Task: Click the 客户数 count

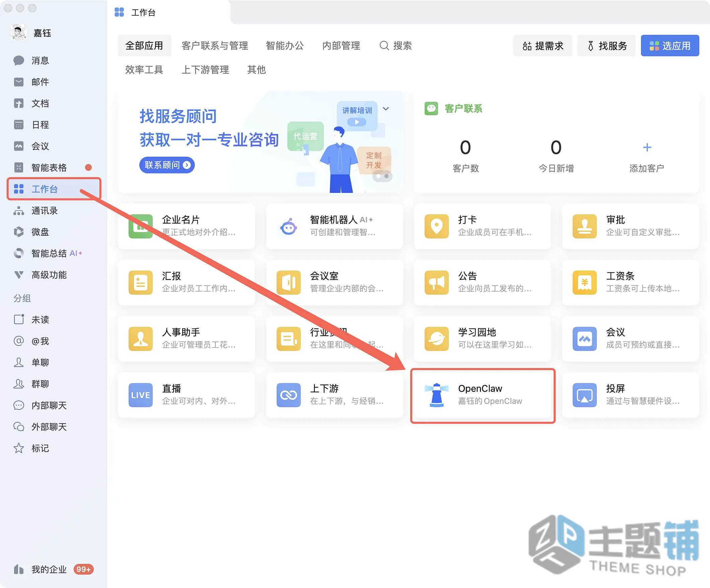Action: (x=465, y=148)
